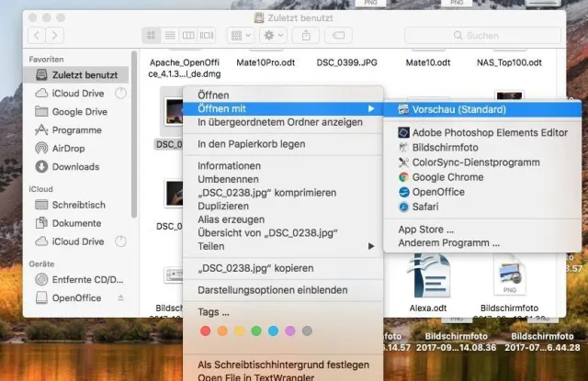Open with Vorschau (Standard)
The height and width of the screenshot is (381, 588).
tap(458, 109)
